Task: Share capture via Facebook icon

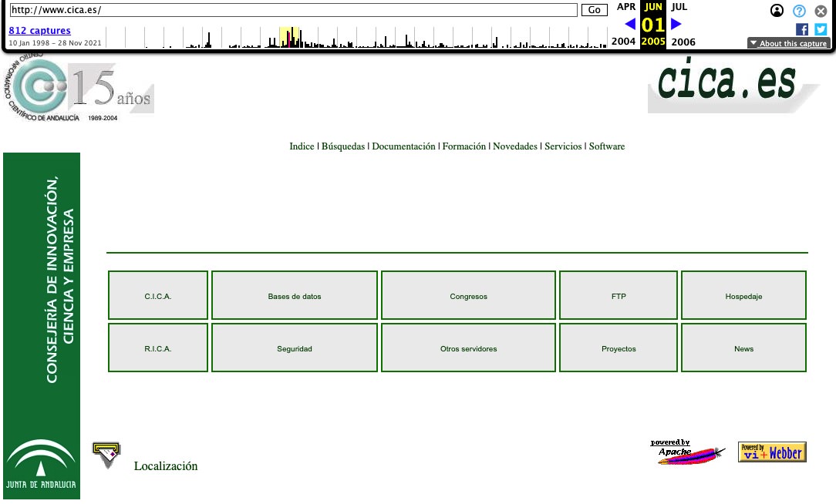Action: tap(802, 29)
